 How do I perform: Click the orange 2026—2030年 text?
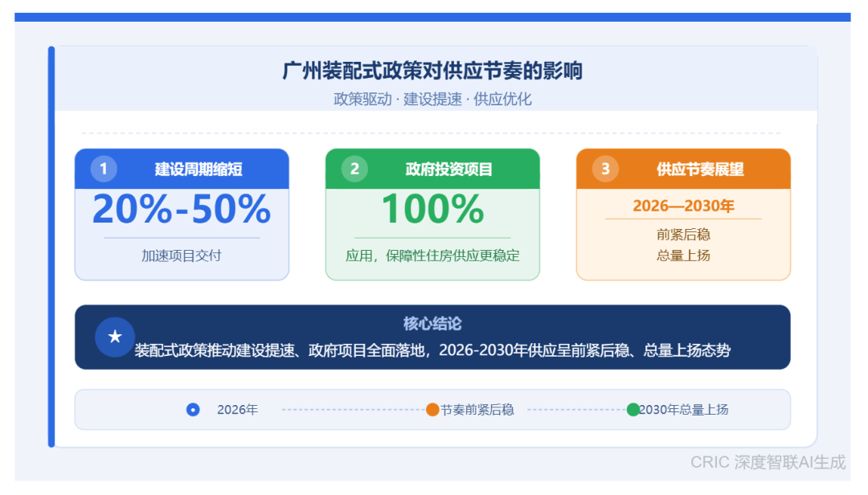coord(683,207)
